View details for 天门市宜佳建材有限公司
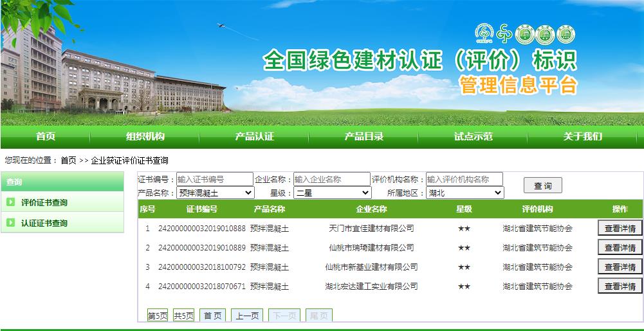The image size is (644, 331). click(620, 228)
